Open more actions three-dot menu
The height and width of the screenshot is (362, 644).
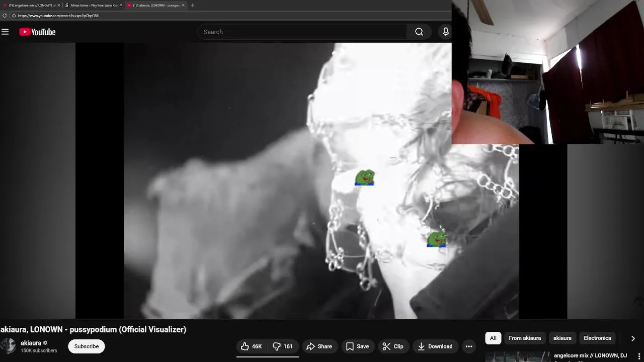[469, 346]
